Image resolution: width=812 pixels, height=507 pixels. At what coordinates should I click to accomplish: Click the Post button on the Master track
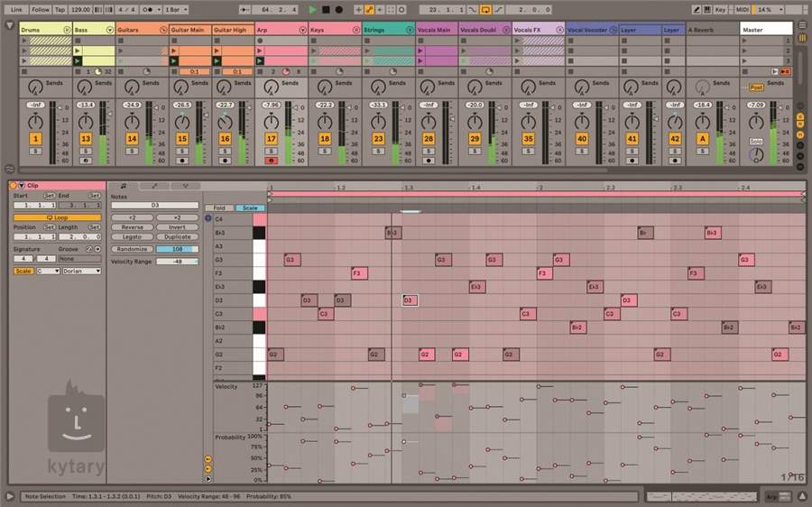pyautogui.click(x=756, y=87)
